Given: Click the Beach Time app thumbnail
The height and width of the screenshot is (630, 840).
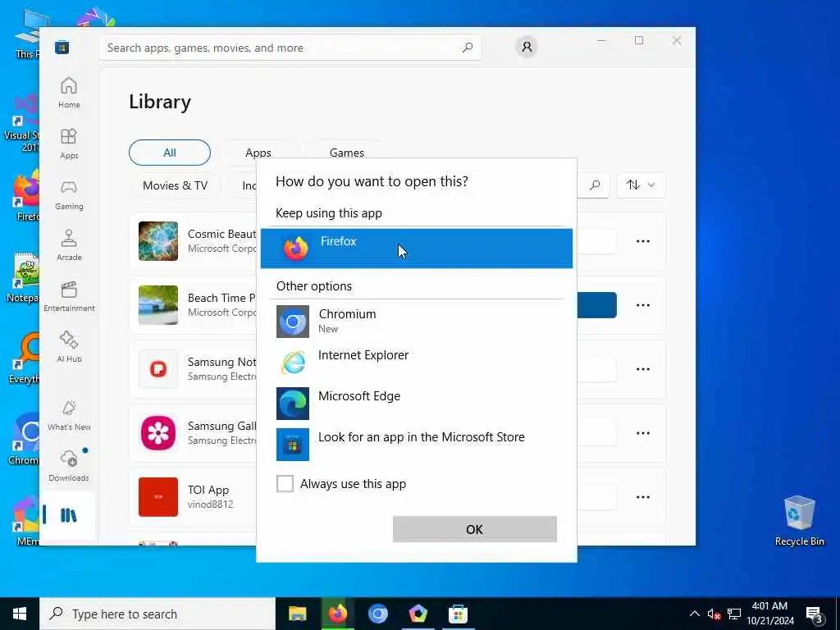Looking at the screenshot, I should click(158, 305).
